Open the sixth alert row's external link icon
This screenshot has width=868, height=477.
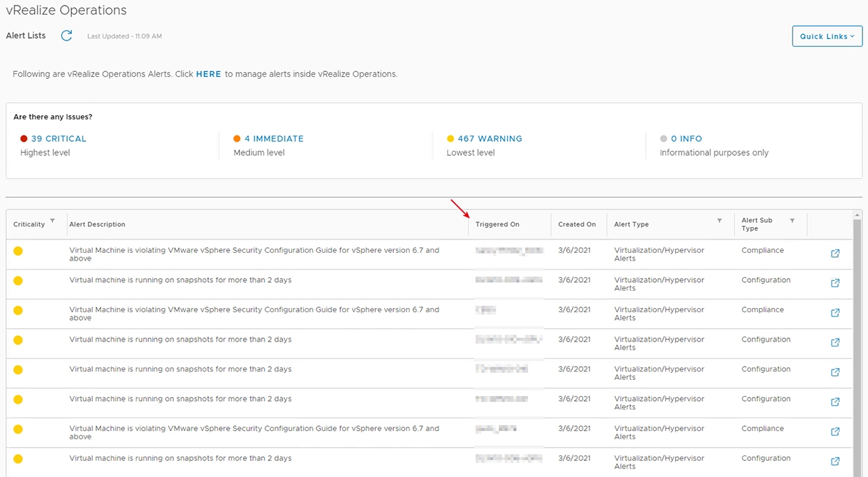[835, 402]
